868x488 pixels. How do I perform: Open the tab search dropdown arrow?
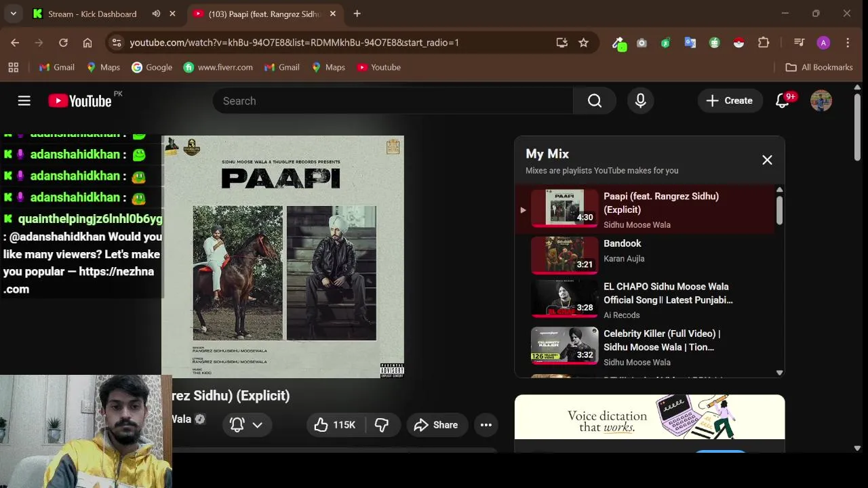[13, 14]
